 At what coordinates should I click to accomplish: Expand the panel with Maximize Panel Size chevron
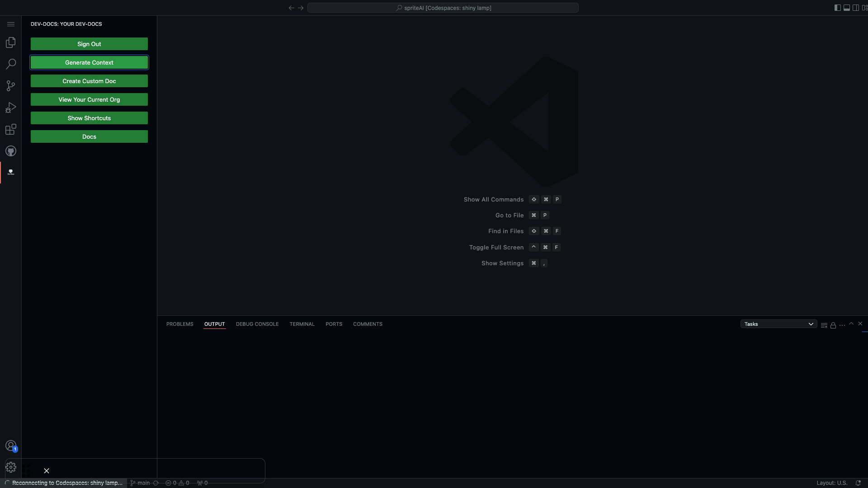point(851,324)
